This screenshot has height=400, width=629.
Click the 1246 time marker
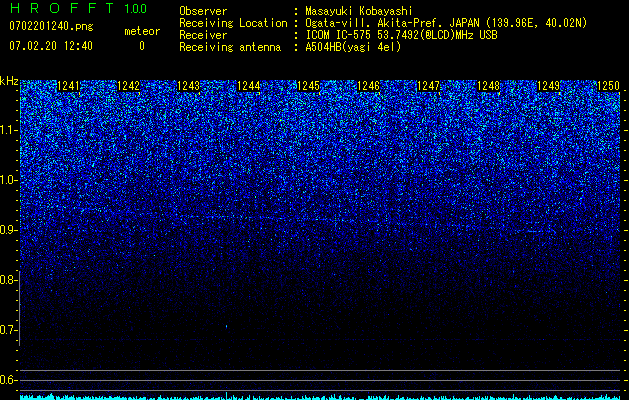[x=369, y=86]
